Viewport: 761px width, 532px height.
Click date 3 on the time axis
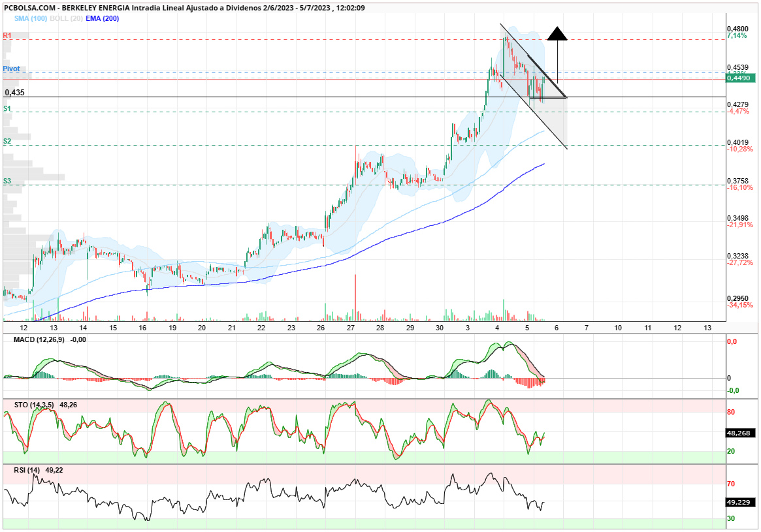[x=468, y=328]
